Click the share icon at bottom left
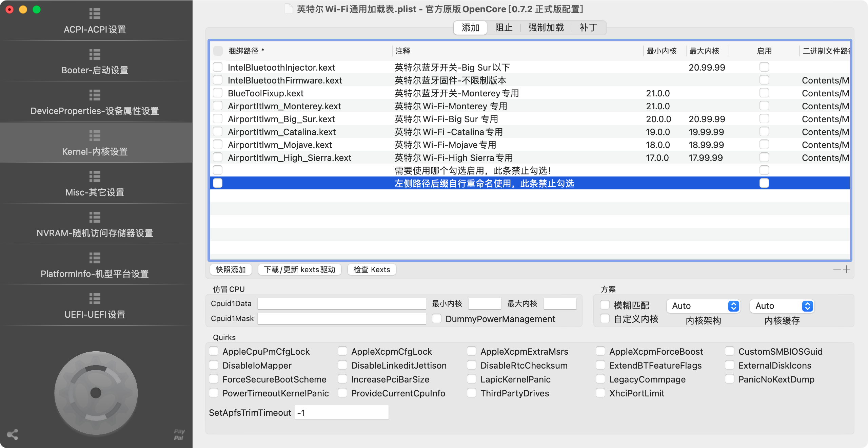This screenshot has height=448, width=868. (12, 434)
